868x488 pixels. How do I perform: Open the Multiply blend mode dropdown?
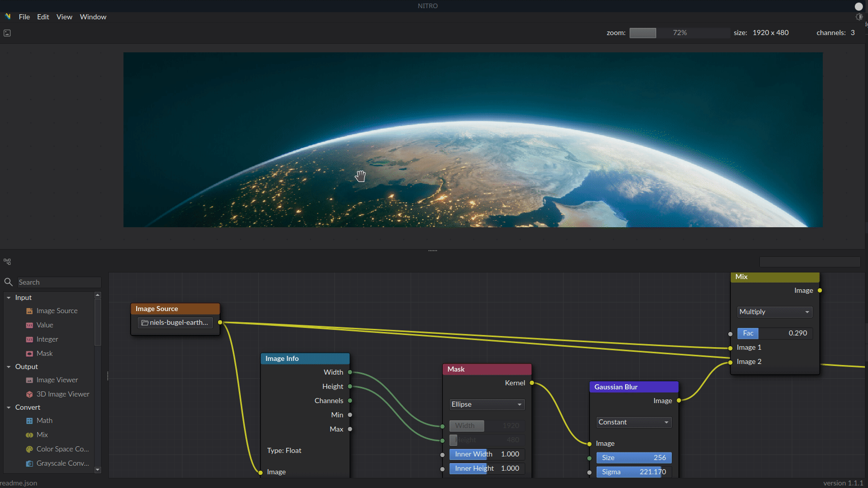click(774, 312)
